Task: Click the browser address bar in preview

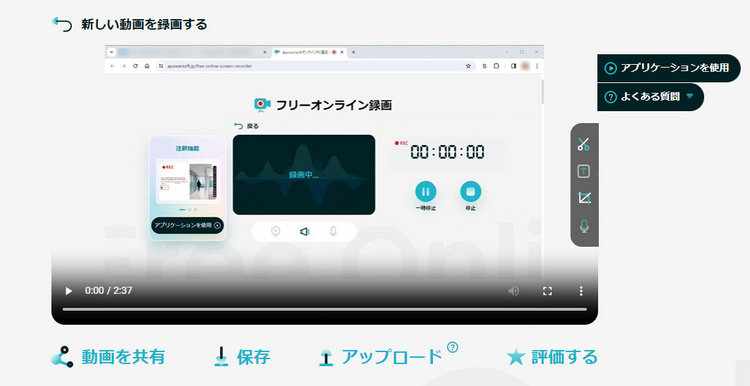Action: (x=316, y=66)
